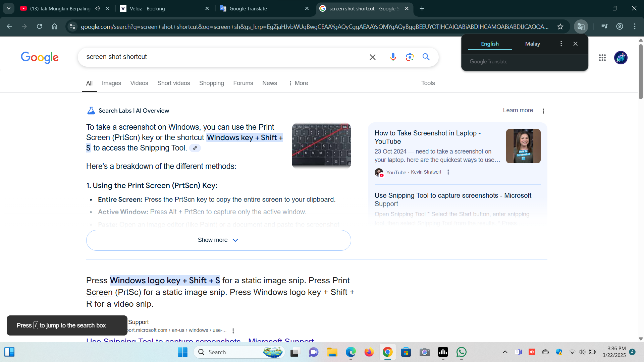Open the tab search chevron
This screenshot has width=644, height=362.
(x=8, y=8)
